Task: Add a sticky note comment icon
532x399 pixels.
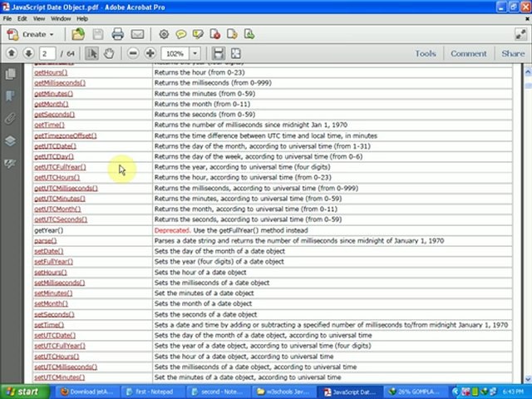Action: (181, 34)
